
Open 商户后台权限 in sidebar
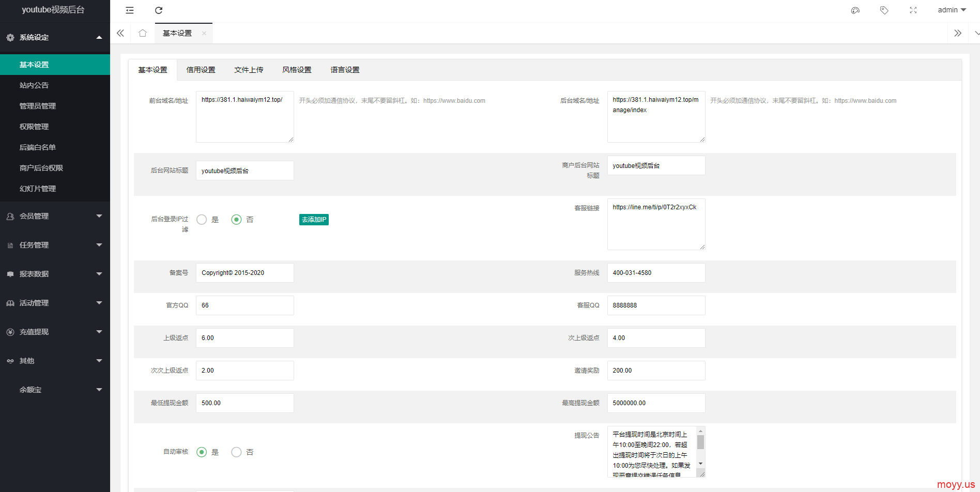[55, 168]
